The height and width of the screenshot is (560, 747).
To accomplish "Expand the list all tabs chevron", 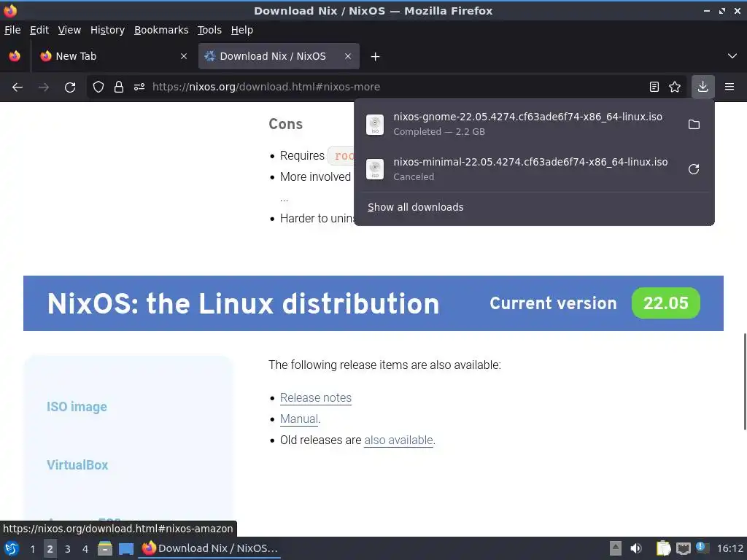I will pyautogui.click(x=732, y=56).
